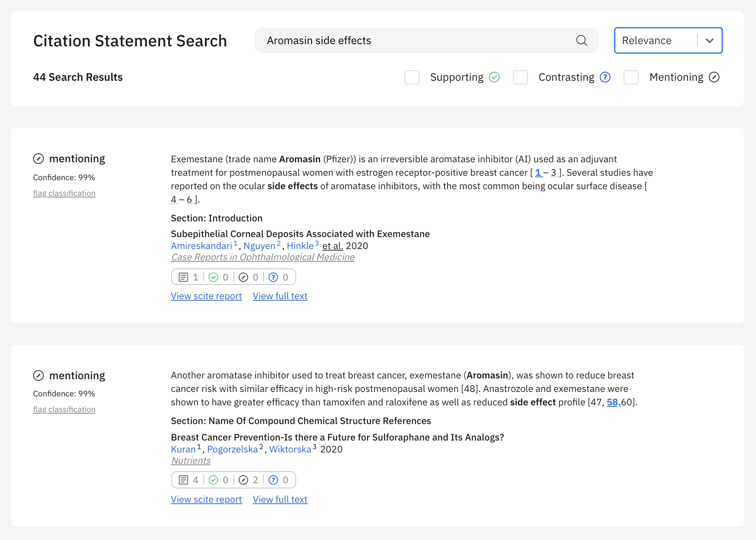Tick the Contrasting filter checkbox
This screenshot has height=540, width=756.
(x=520, y=77)
